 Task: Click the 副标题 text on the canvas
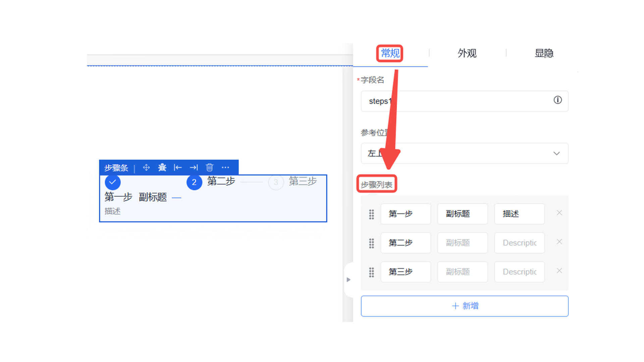click(x=153, y=197)
